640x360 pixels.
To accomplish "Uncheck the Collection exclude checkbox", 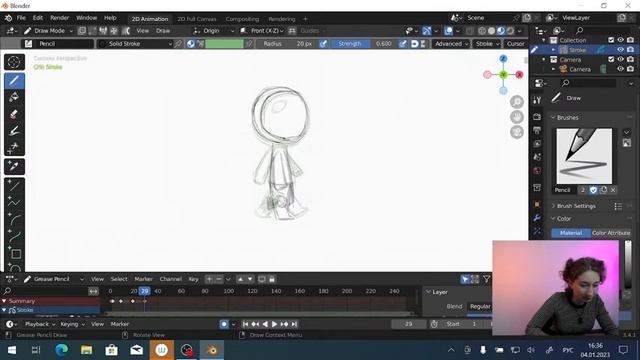I will pyautogui.click(x=611, y=40).
